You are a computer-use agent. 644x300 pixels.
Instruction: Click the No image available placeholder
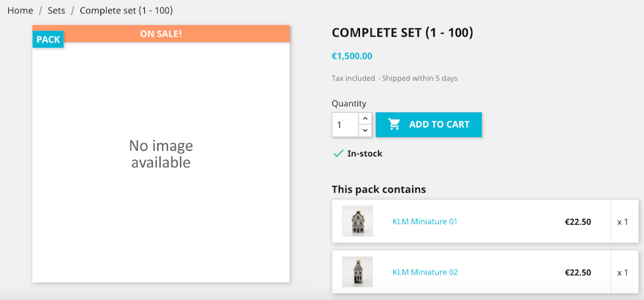[x=161, y=154]
